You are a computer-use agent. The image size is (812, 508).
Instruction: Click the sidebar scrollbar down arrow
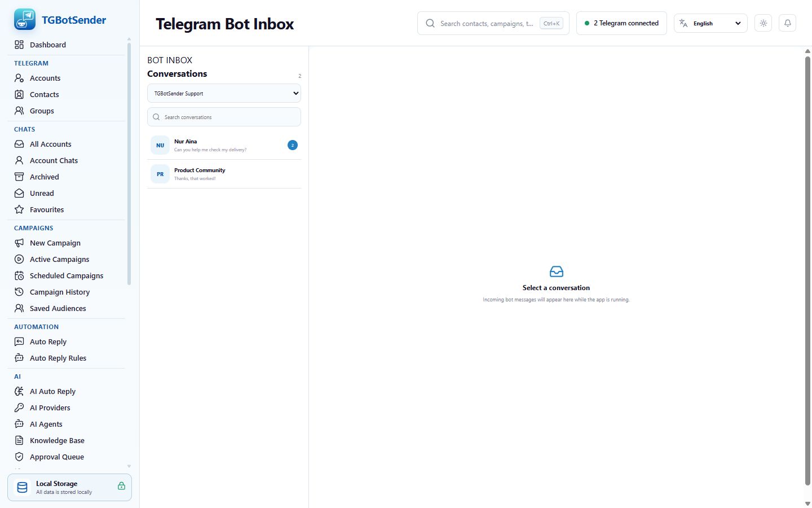point(129,466)
